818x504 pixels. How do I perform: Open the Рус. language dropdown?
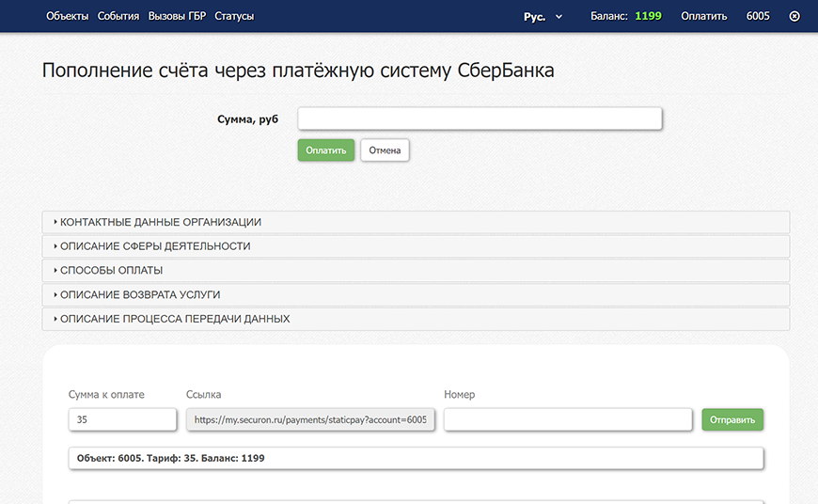click(543, 17)
